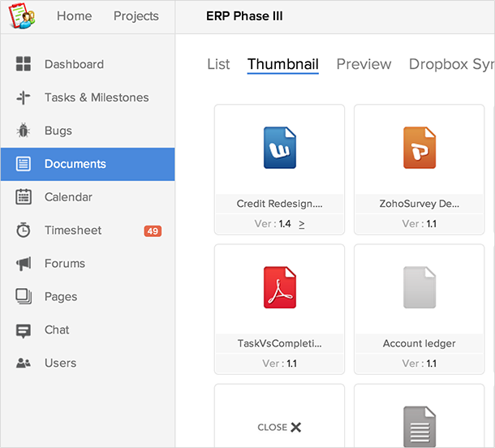
Task: Click the 49 badge on Timesheet
Action: [x=153, y=231]
